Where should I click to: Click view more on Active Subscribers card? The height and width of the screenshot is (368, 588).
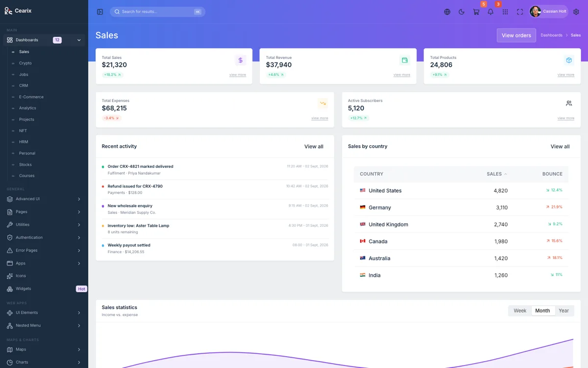click(x=566, y=118)
